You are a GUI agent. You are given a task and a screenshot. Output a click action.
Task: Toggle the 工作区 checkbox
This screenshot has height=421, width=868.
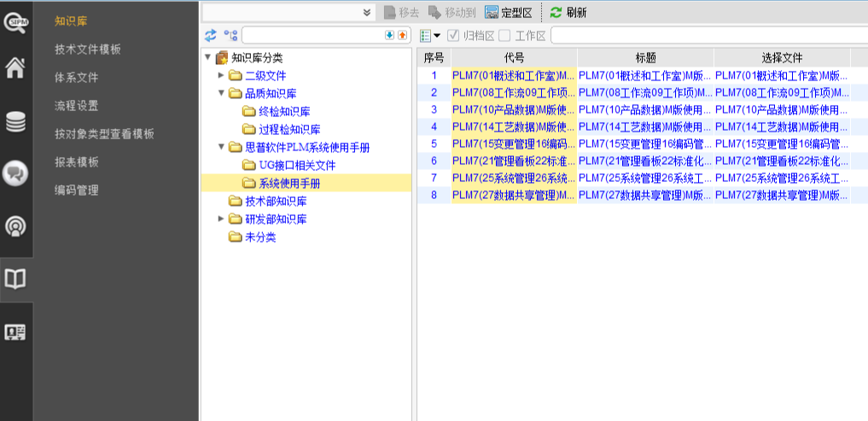pos(504,35)
